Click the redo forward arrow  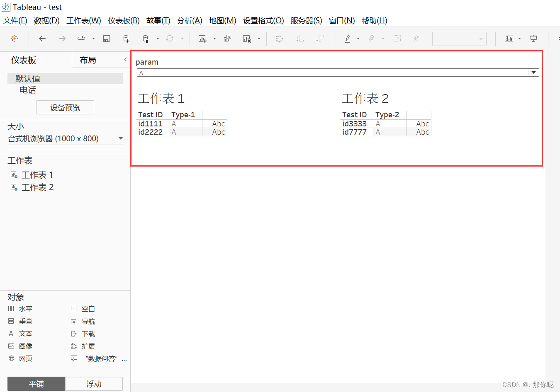(x=62, y=39)
